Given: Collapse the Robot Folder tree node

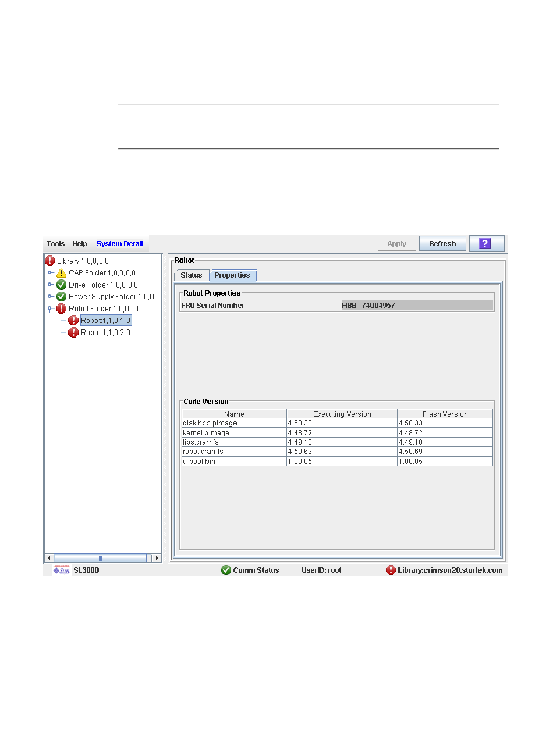Looking at the screenshot, I should (x=50, y=309).
